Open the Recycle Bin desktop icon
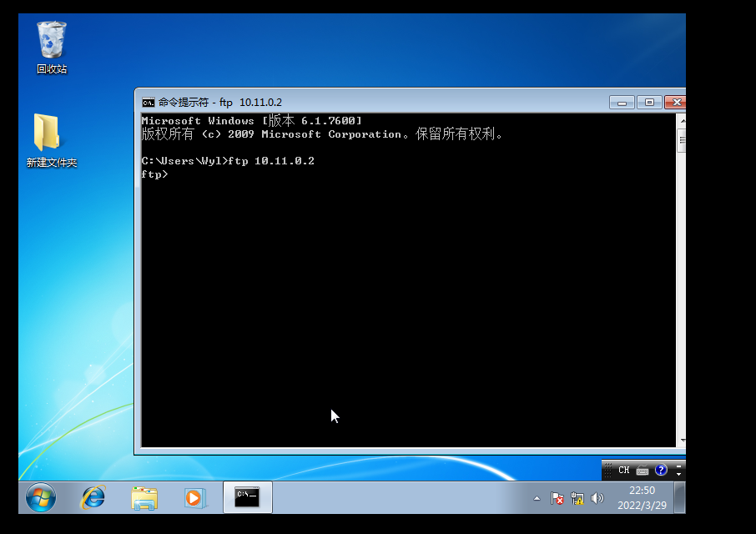Screen dimensions: 756x534 52,48
